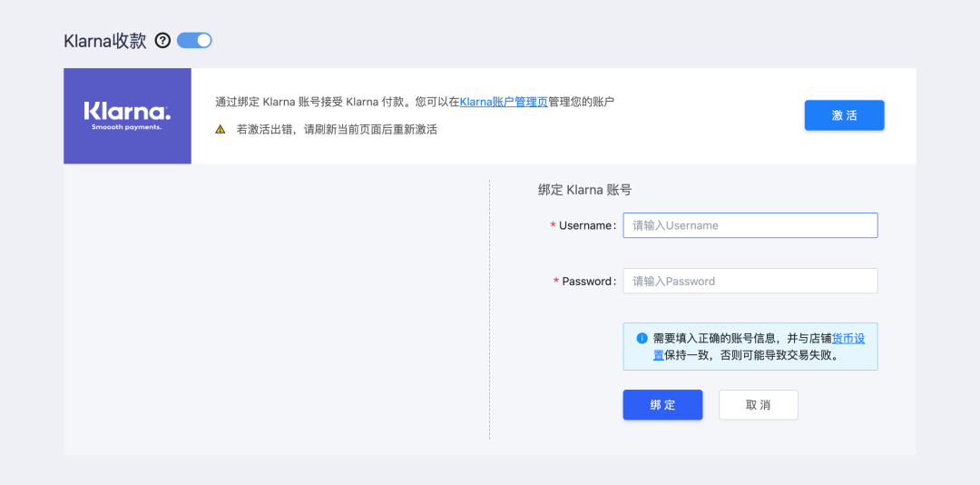Click the Password field label
The image size is (980, 485).
coord(585,281)
